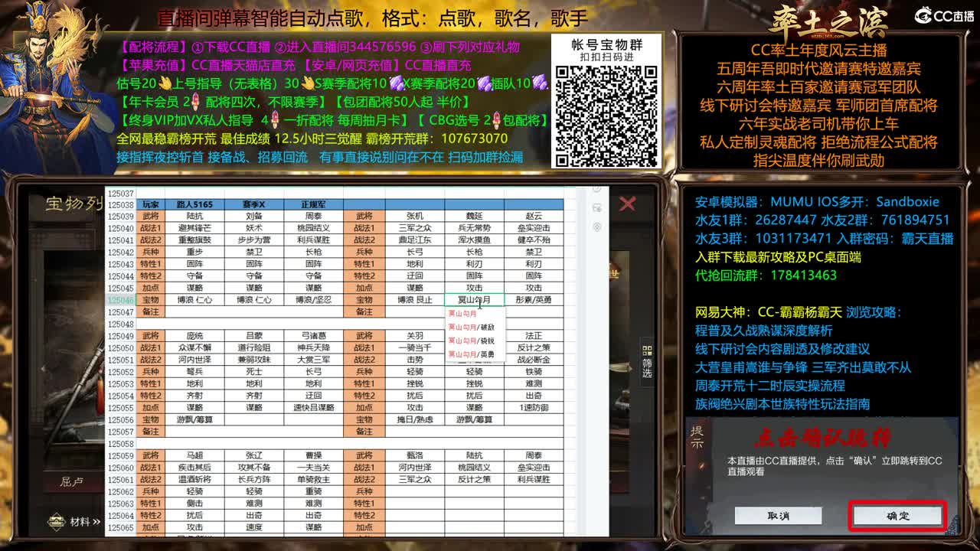Select row header 125065
The width and height of the screenshot is (980, 551).
pyautogui.click(x=121, y=527)
